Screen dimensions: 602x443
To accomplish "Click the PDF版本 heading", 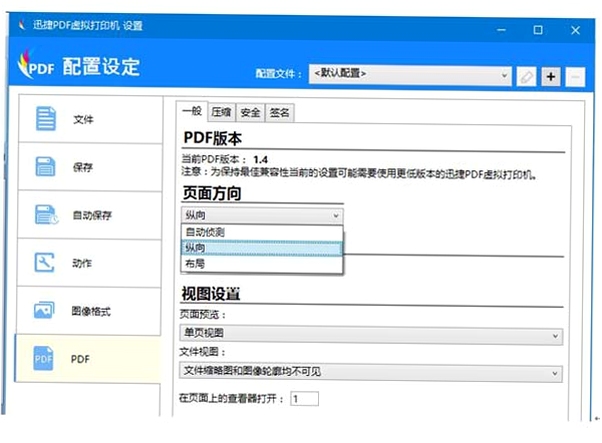I will [212, 137].
